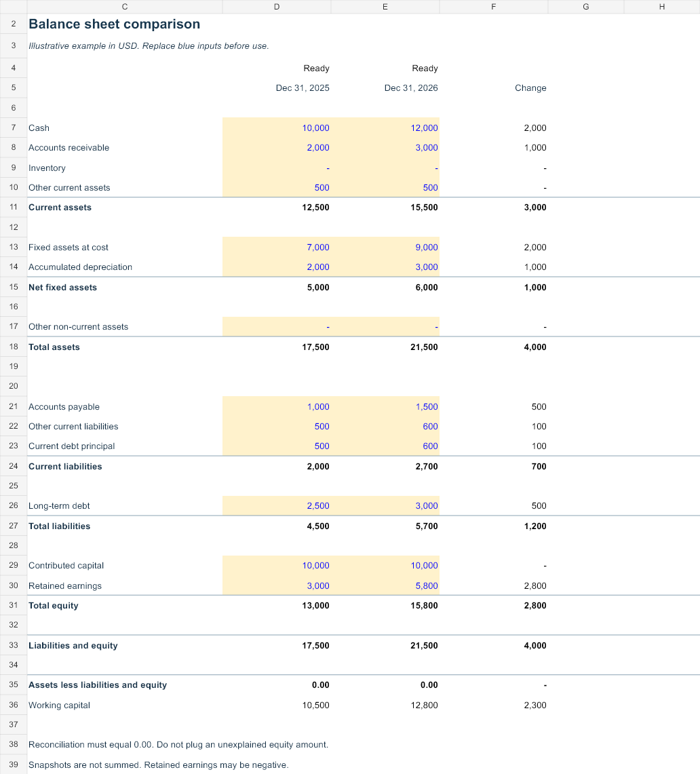Click the 'Long-term debt' label
This screenshot has height=774, width=700.
59,506
